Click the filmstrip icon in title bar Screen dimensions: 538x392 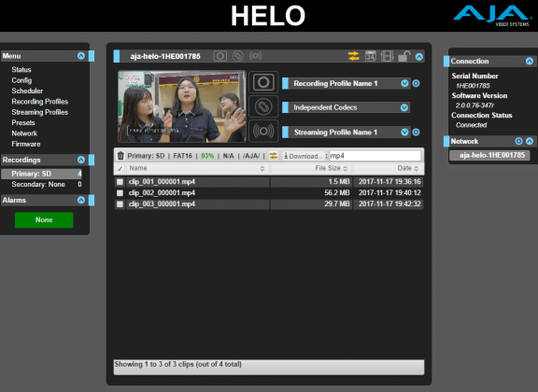[387, 56]
